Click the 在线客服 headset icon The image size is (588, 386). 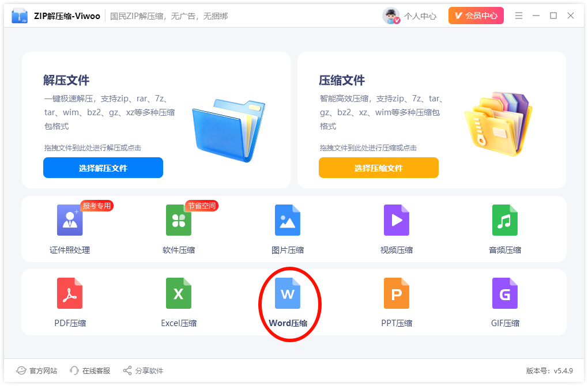(x=74, y=370)
